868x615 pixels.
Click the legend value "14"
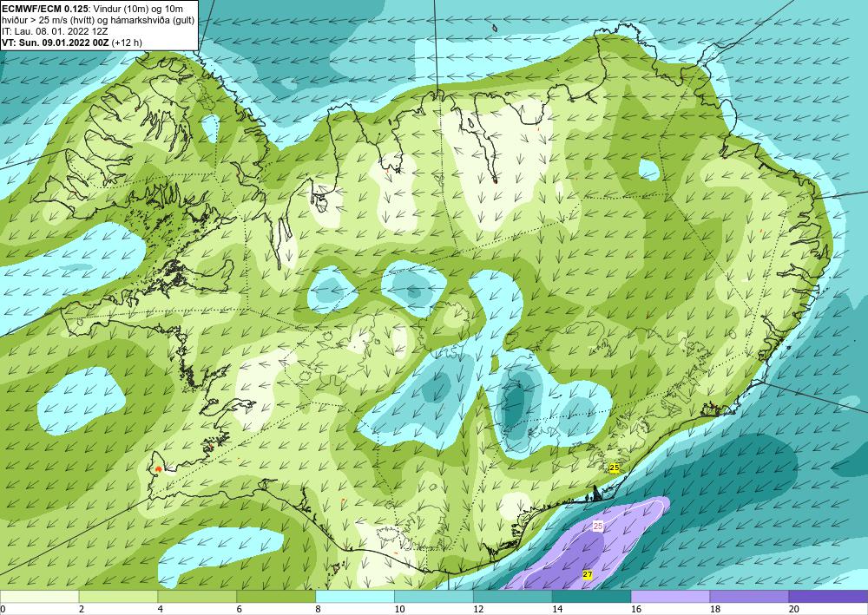pos(557,610)
